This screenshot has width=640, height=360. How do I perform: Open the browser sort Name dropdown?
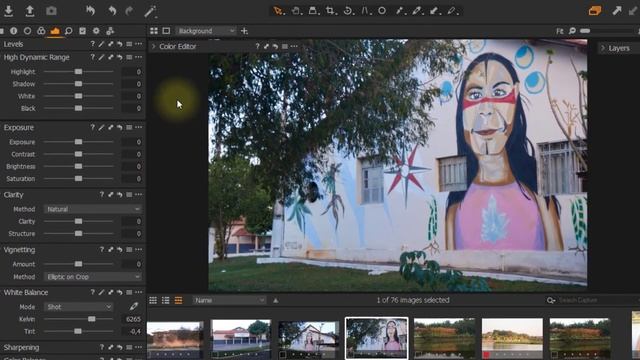click(229, 300)
